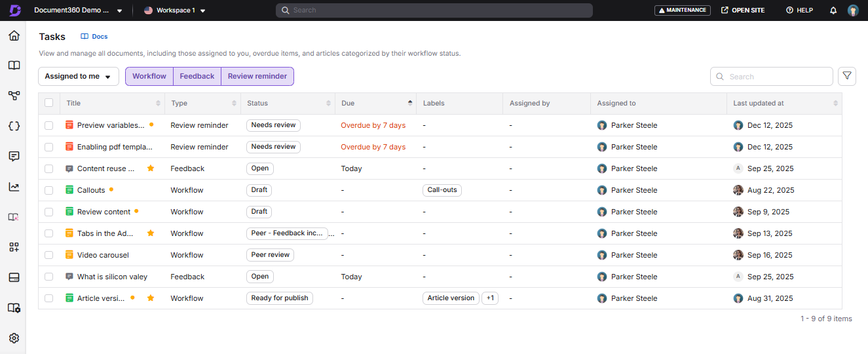Click star on Article versi... row
The width and height of the screenshot is (868, 354).
[151, 298]
